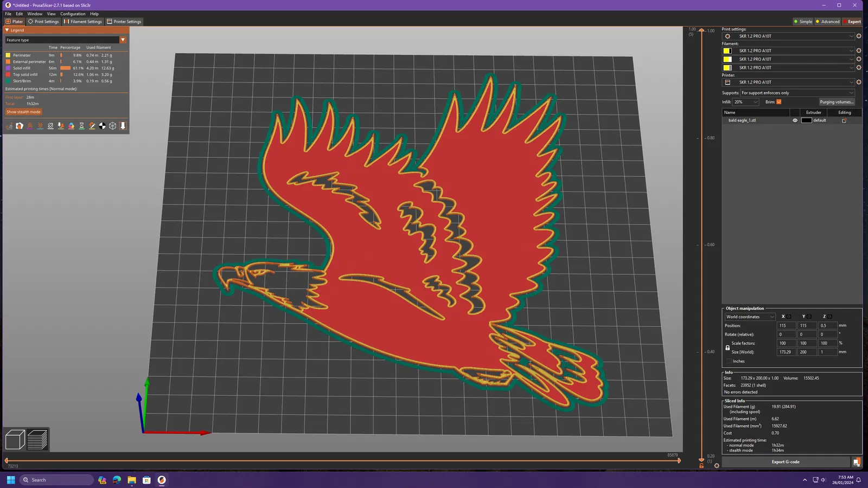The width and height of the screenshot is (868, 488).
Task: Open the Supports dropdown
Action: coord(797,93)
